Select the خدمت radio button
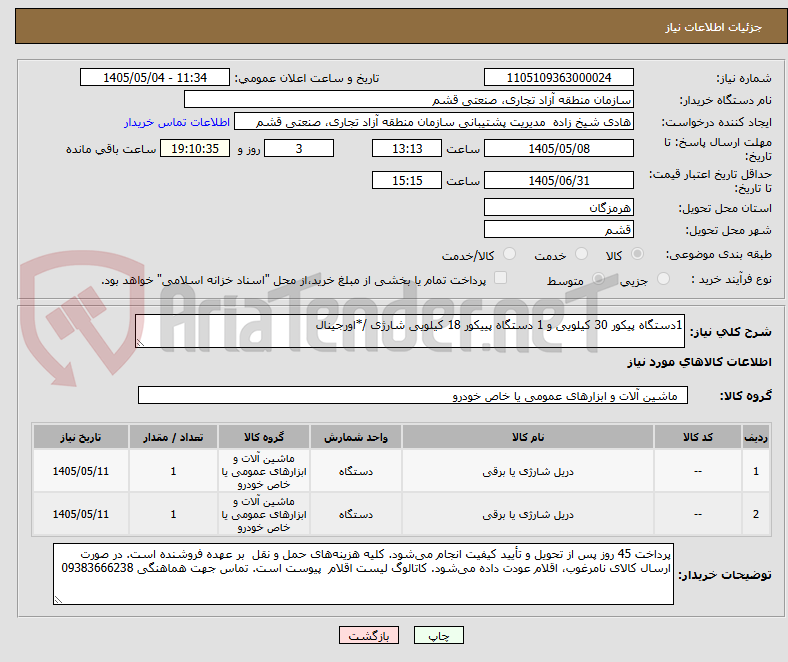The width and height of the screenshot is (788, 662). point(581,254)
